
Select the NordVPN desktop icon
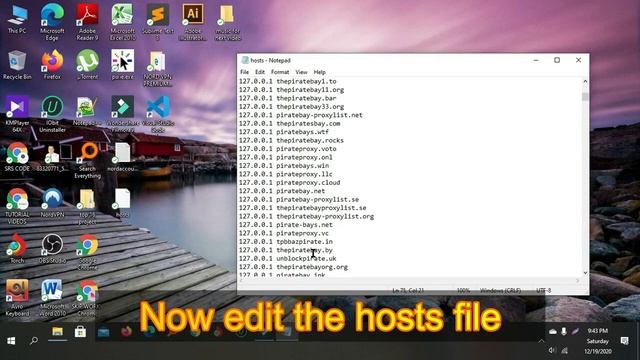(52, 203)
